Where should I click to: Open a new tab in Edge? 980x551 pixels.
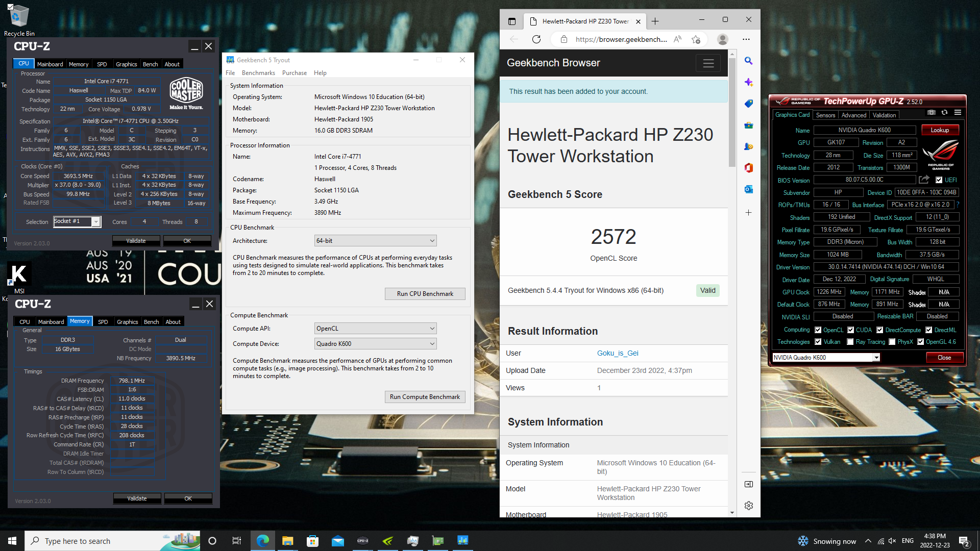[655, 21]
